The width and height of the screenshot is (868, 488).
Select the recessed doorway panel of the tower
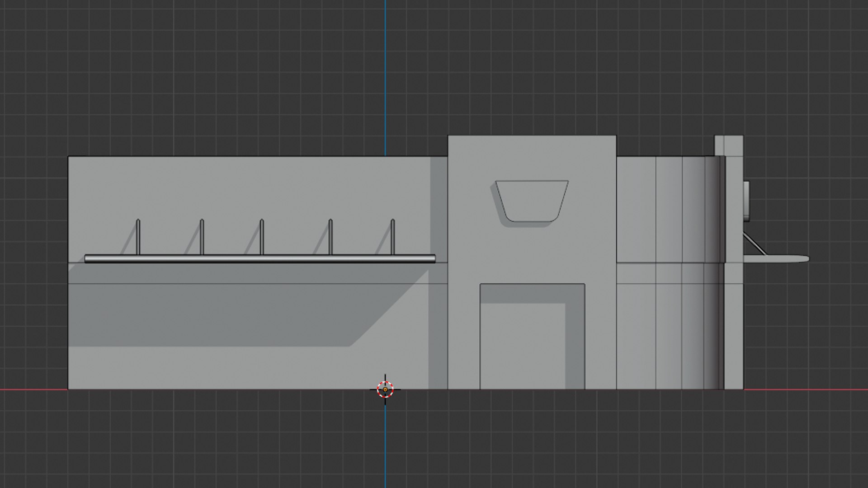coord(532,336)
